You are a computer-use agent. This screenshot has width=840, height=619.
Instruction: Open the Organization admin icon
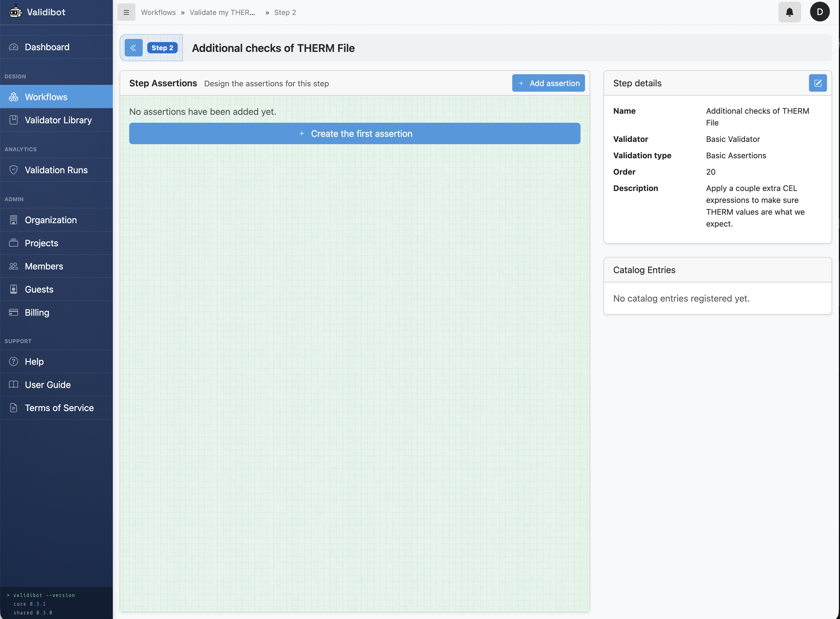point(14,220)
